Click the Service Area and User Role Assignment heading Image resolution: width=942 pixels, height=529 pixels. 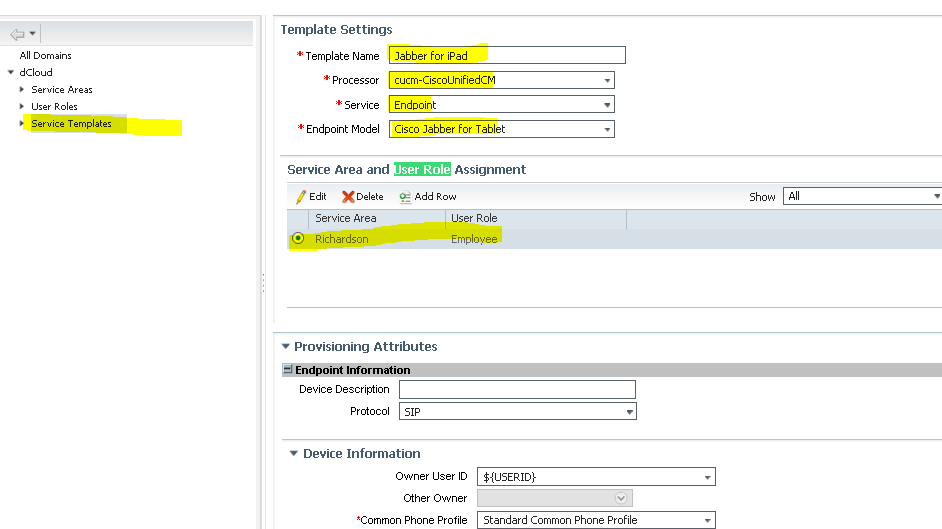(407, 169)
